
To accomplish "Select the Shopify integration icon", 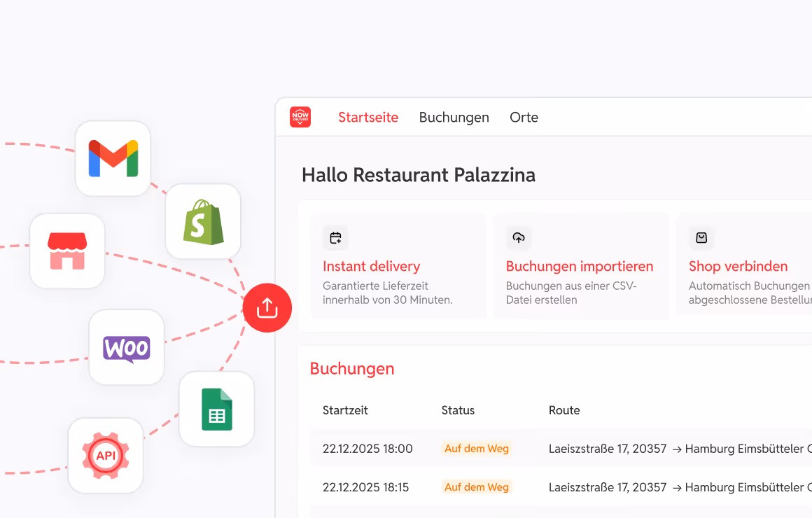I will pos(203,221).
